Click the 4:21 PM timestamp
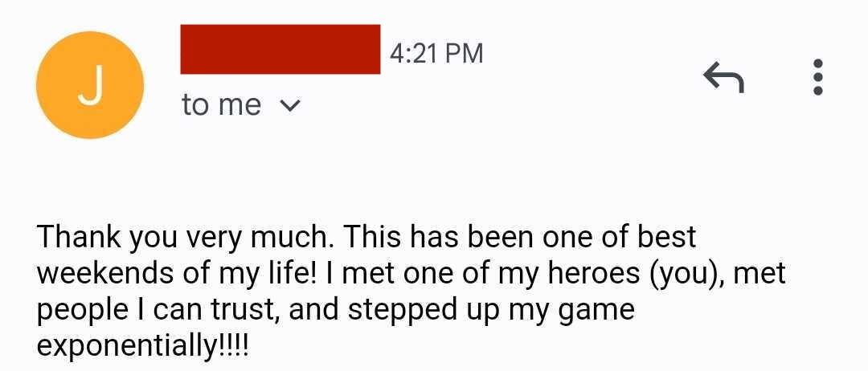The image size is (868, 371). coord(436,53)
